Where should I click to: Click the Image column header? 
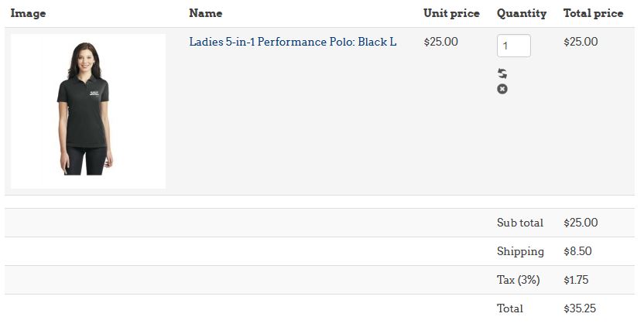[x=28, y=13]
